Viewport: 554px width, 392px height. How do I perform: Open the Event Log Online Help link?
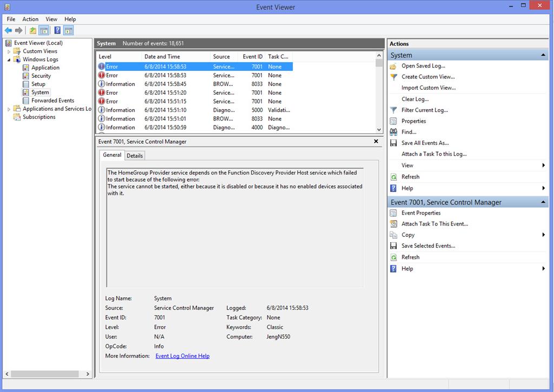click(x=182, y=356)
